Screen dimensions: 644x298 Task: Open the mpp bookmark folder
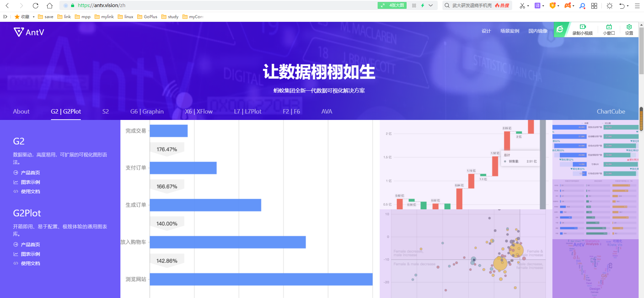coord(83,16)
